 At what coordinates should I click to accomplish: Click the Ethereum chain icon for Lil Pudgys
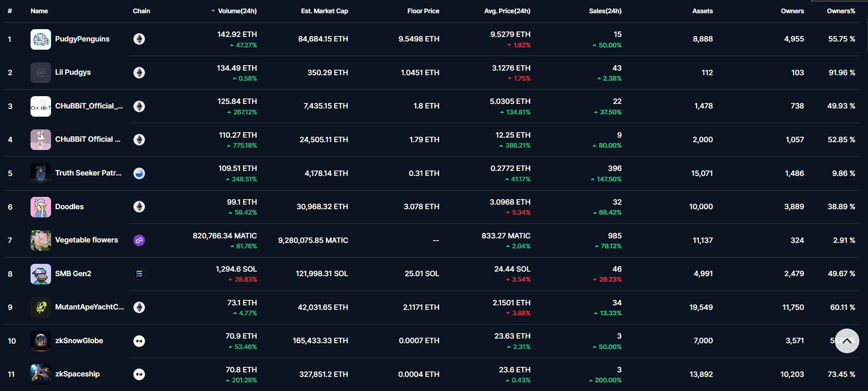point(139,73)
